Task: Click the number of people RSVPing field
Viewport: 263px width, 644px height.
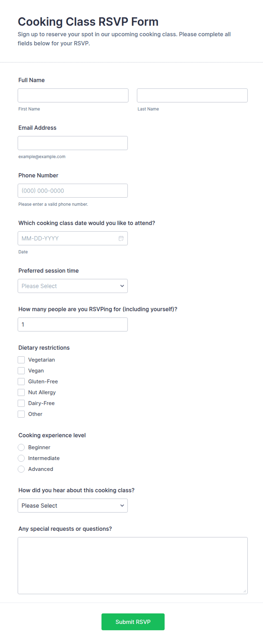Action: pos(73,325)
